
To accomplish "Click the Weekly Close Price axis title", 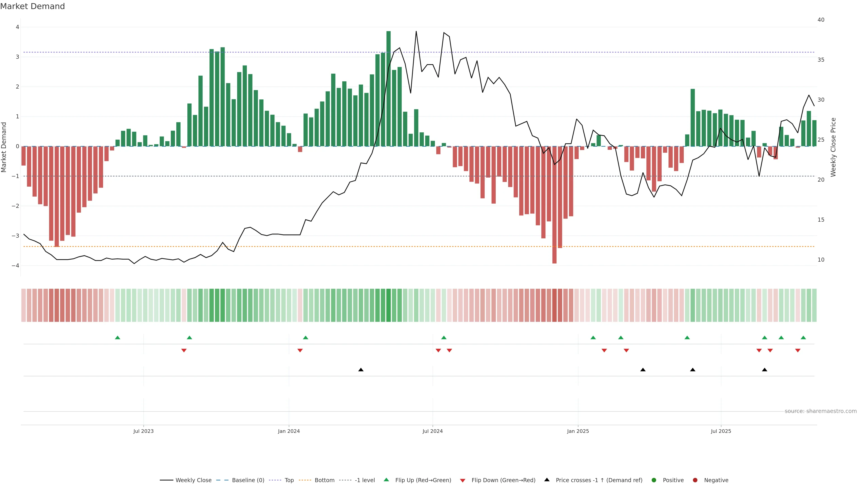I will point(833,147).
